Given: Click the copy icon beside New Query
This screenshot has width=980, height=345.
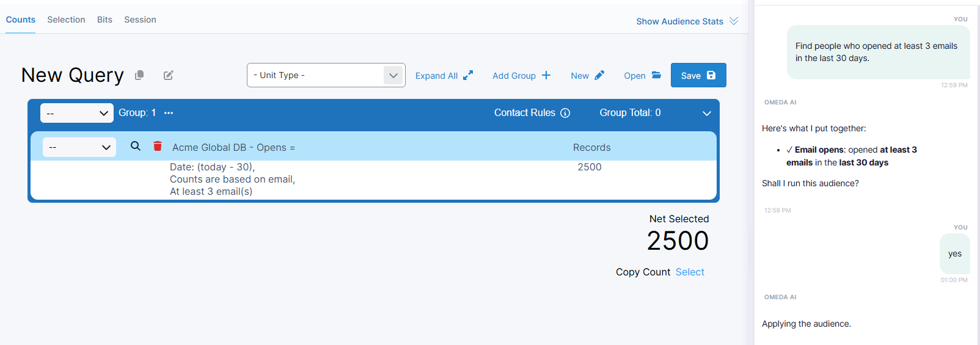Looking at the screenshot, I should point(139,75).
